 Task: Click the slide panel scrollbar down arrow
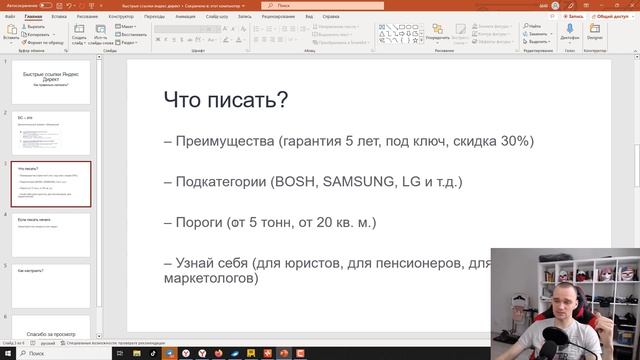tap(99, 336)
